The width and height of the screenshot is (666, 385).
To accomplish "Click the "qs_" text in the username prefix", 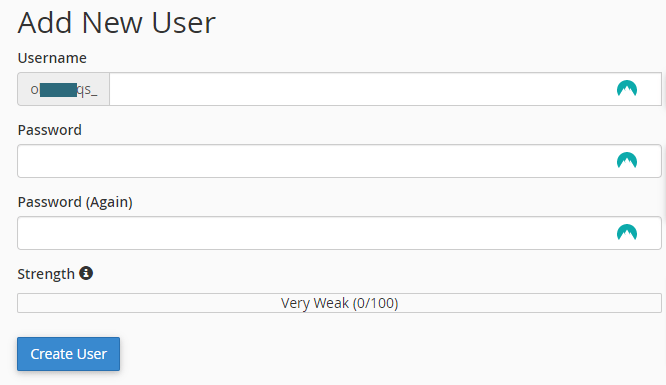I will point(87,90).
